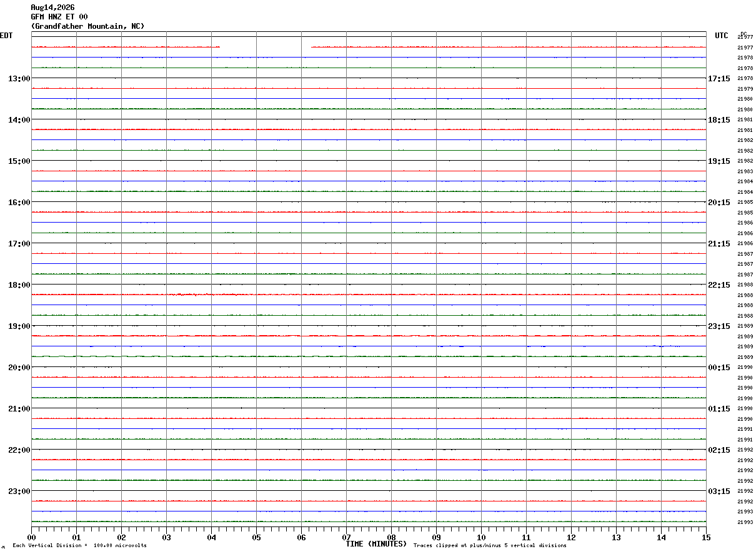Click minute 07 on the time axis
Image resolution: width=756 pixels, height=554 pixels.
[346, 537]
